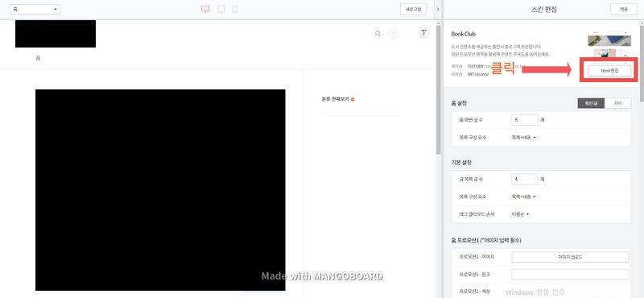Image resolution: width=644 pixels, height=298 pixels.
Task: Click the 적용 apply button
Action: pyautogui.click(x=623, y=9)
